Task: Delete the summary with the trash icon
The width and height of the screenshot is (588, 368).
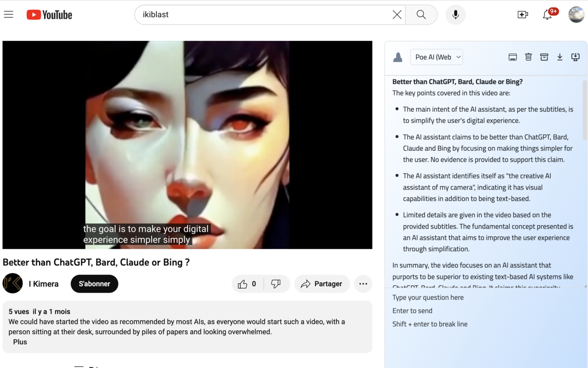Action: (528, 57)
